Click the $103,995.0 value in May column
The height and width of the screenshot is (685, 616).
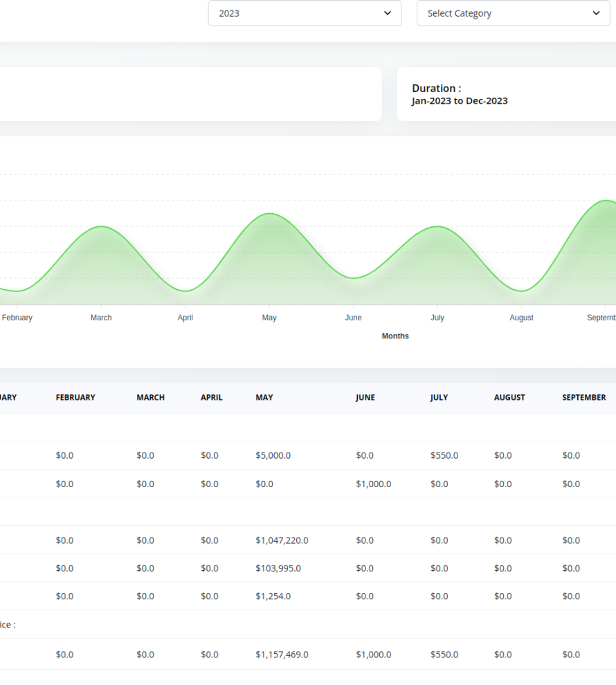tap(278, 568)
